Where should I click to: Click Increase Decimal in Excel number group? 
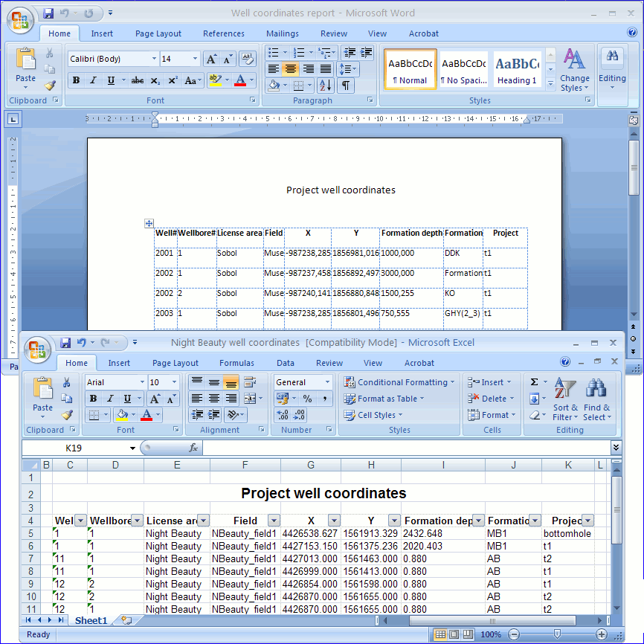pos(283,415)
